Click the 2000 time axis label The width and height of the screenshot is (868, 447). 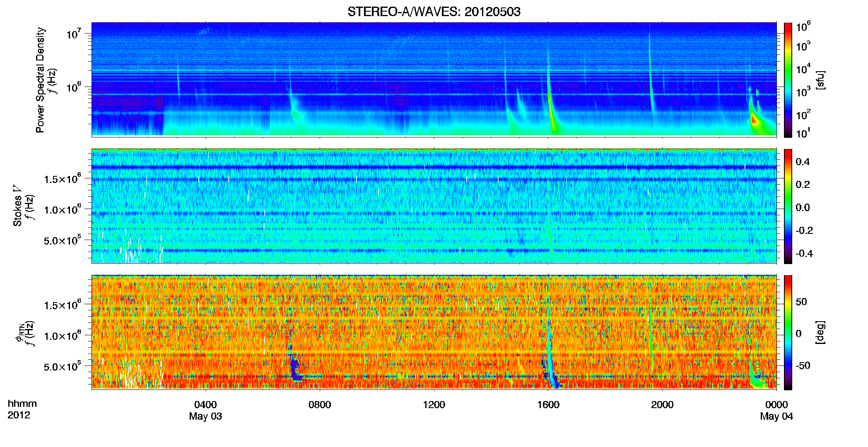662,405
